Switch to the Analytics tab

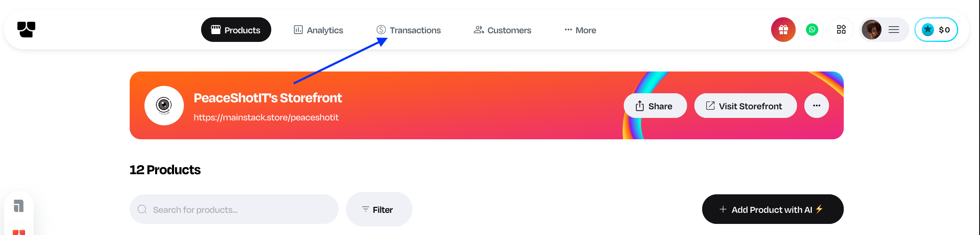pos(318,30)
